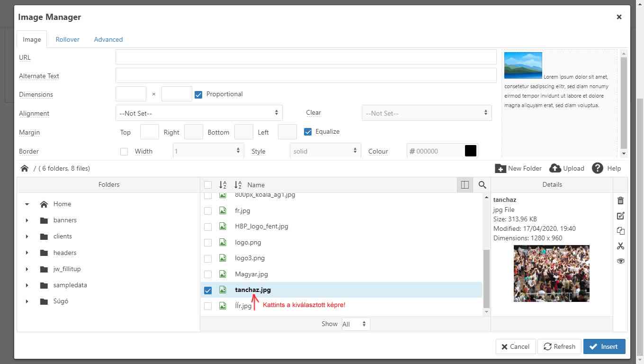Click the copy file icon
The width and height of the screenshot is (644, 364).
(620, 231)
